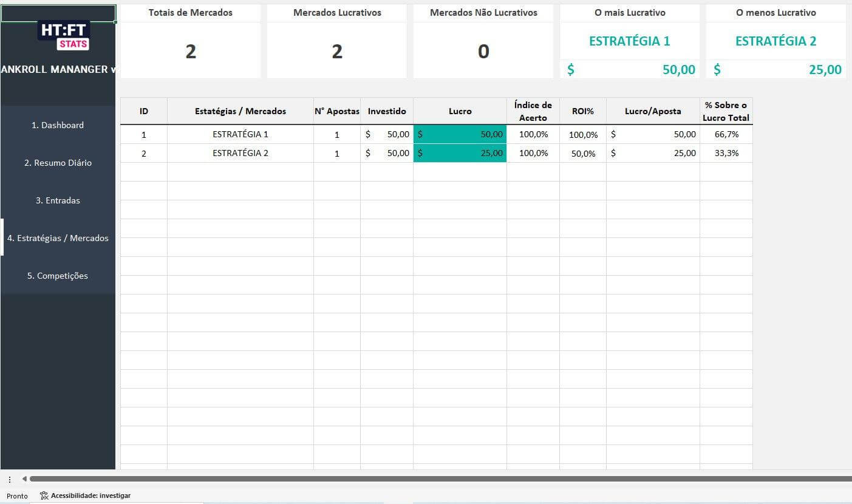Click the three-dot sheet tab options handle
Screen dimensions: 852x504
point(10,479)
